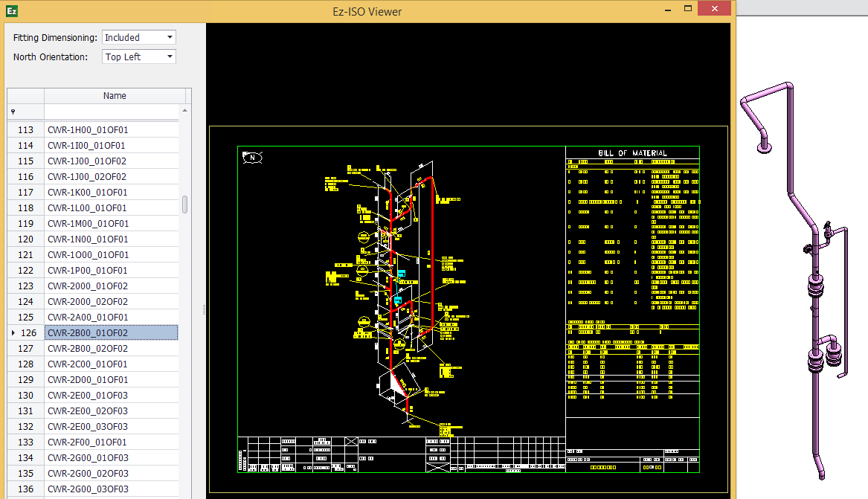Select row CWR-2E00_03OF03
Image resolution: width=868 pixels, height=499 pixels.
tap(112, 427)
